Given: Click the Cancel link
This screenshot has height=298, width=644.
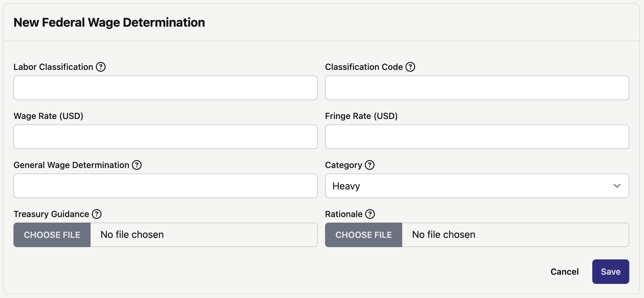Looking at the screenshot, I should tap(564, 272).
